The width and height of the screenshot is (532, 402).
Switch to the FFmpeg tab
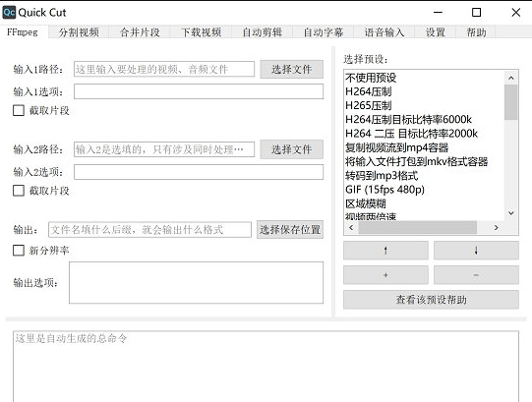23,32
